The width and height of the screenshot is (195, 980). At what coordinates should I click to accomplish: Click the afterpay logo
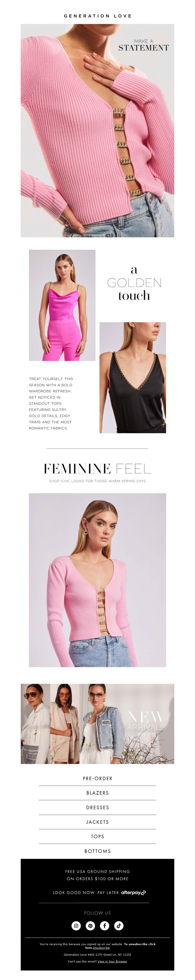pos(133,893)
